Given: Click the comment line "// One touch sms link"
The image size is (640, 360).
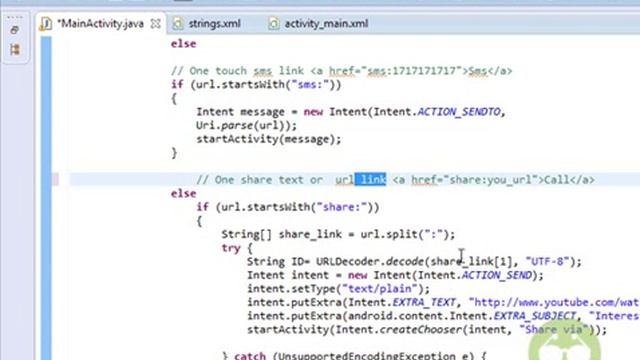Looking at the screenshot, I should [x=341, y=71].
